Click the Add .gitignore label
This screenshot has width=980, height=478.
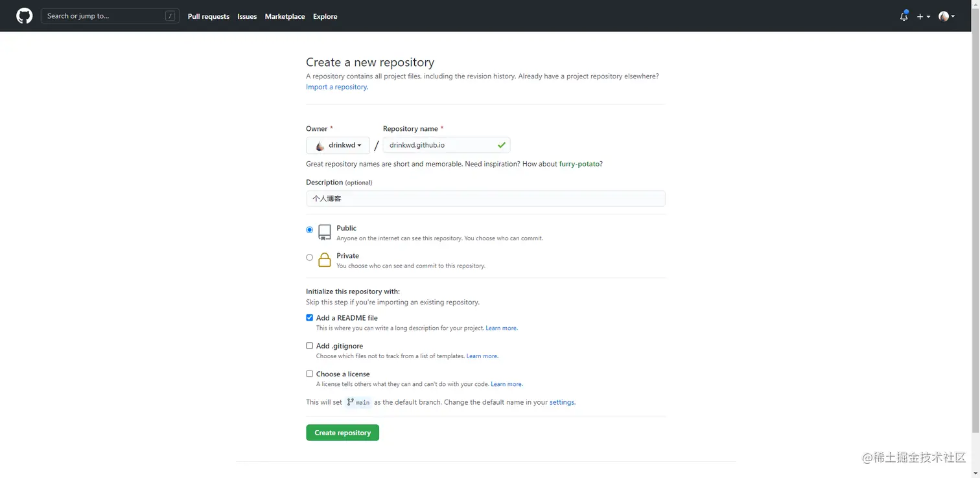[340, 346]
